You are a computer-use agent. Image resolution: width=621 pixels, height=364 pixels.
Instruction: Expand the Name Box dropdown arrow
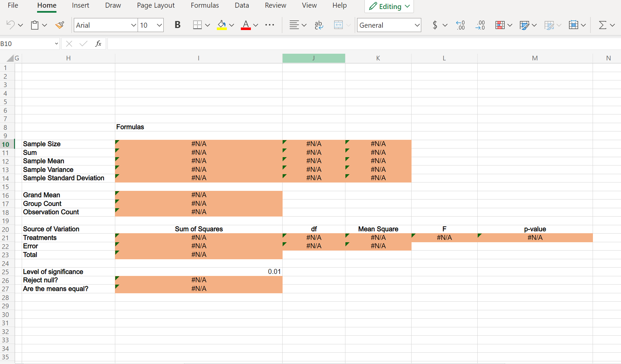(56, 44)
